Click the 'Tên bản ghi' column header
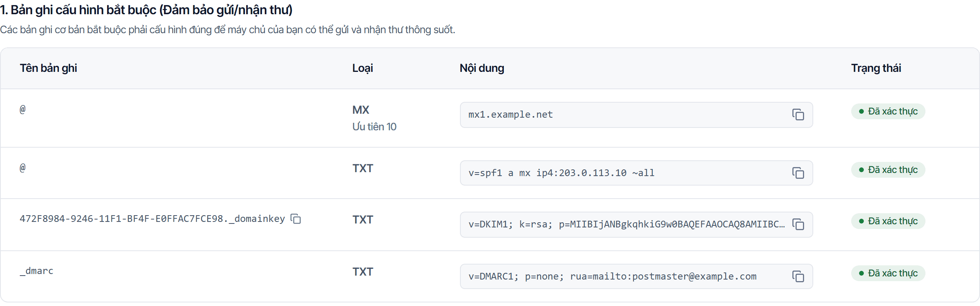This screenshot has height=306, width=980. 48,68
